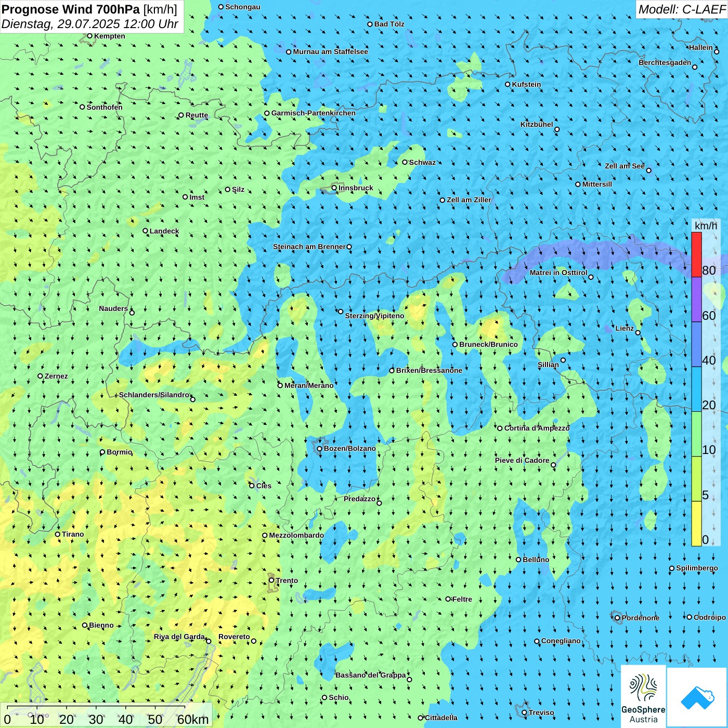728x728 pixels.
Task: Click the 'Treviso' label
Action: 541,712
